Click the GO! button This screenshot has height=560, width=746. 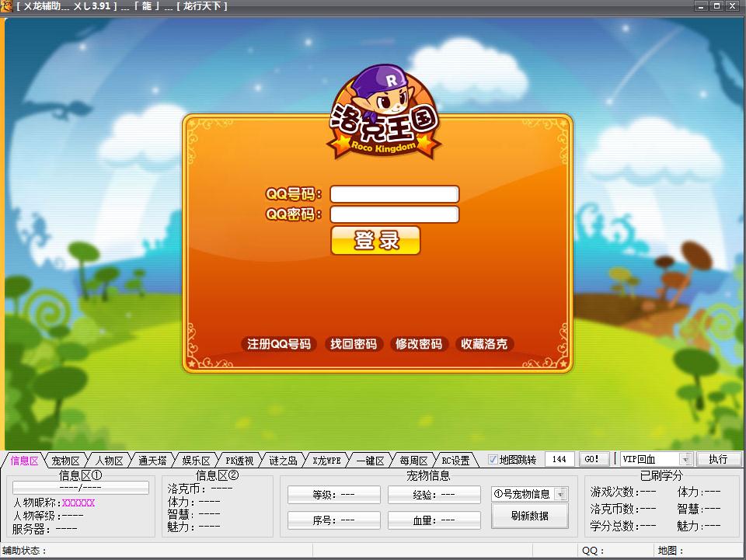[x=592, y=459]
